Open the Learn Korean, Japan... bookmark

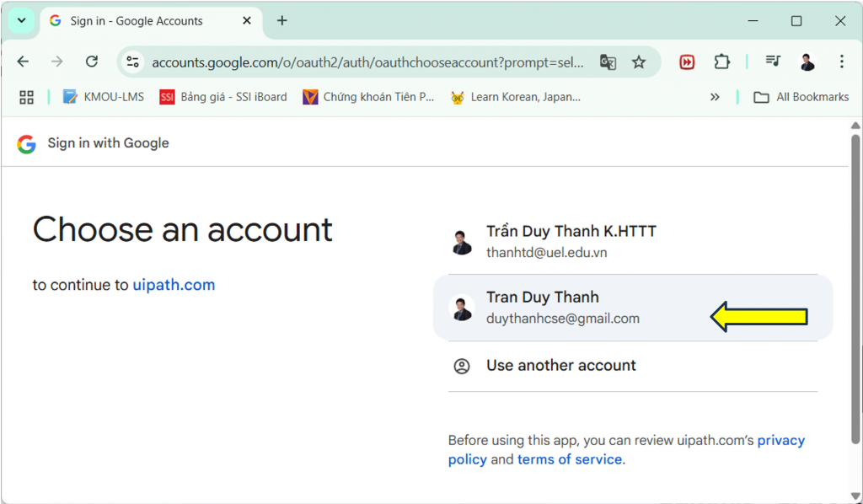point(515,98)
